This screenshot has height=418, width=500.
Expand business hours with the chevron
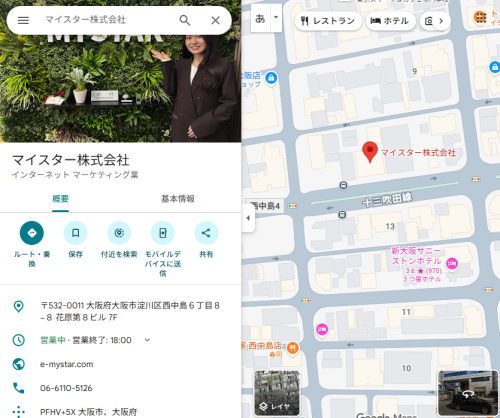(x=147, y=340)
